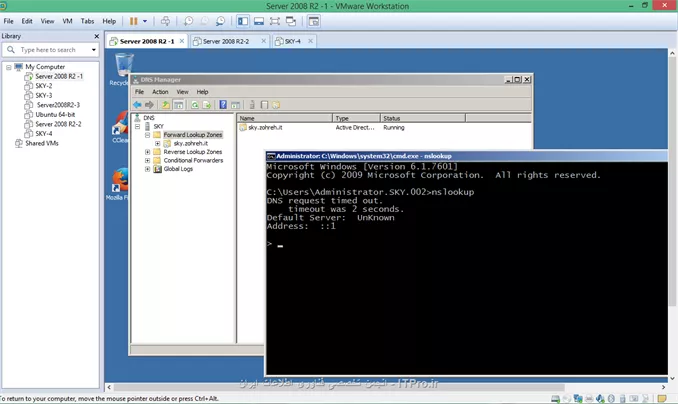Click the VMware pause/suspend button
Image resolution: width=678 pixels, height=404 pixels.
coord(134,21)
